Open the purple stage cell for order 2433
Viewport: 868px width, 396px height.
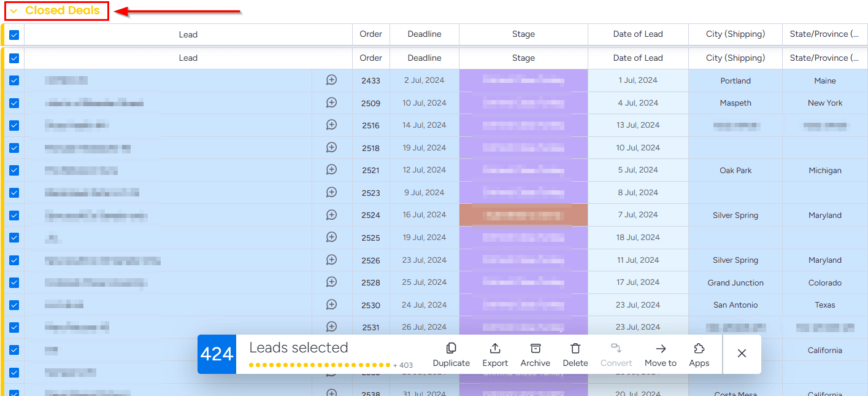(x=523, y=80)
